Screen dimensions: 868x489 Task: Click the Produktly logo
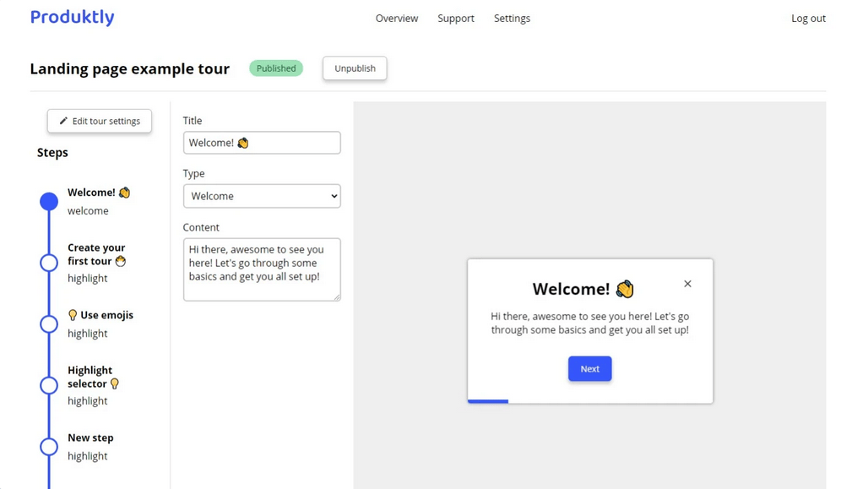pyautogui.click(x=72, y=17)
